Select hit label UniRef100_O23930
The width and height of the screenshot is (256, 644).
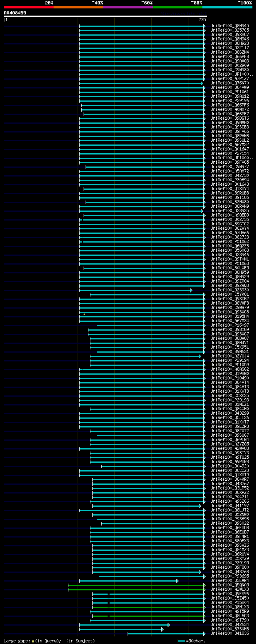pos(230,290)
